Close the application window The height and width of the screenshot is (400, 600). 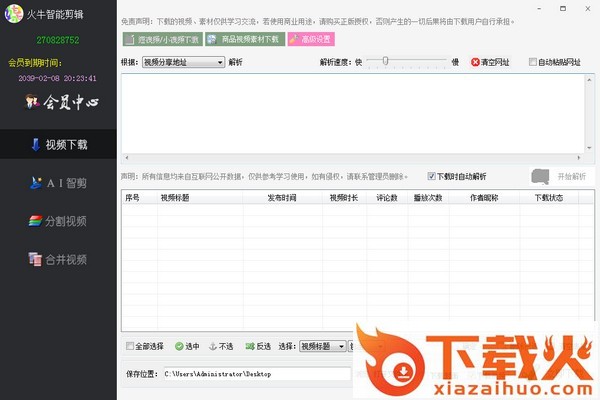coord(588,8)
